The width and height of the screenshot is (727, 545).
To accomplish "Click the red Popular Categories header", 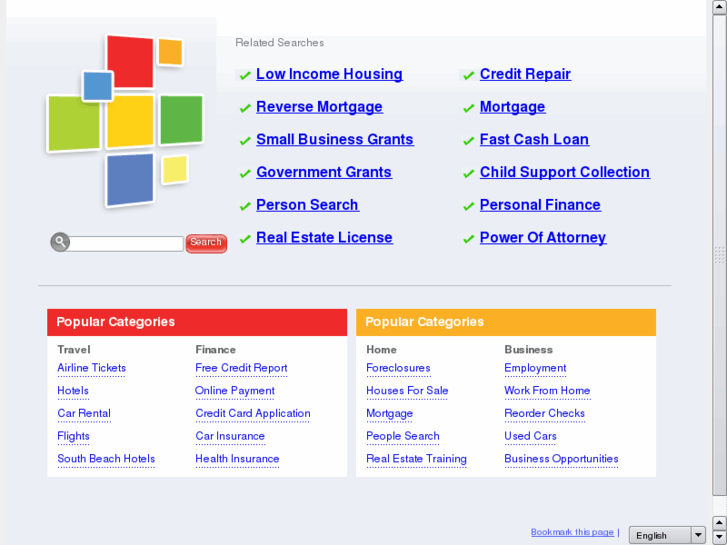I will [197, 322].
